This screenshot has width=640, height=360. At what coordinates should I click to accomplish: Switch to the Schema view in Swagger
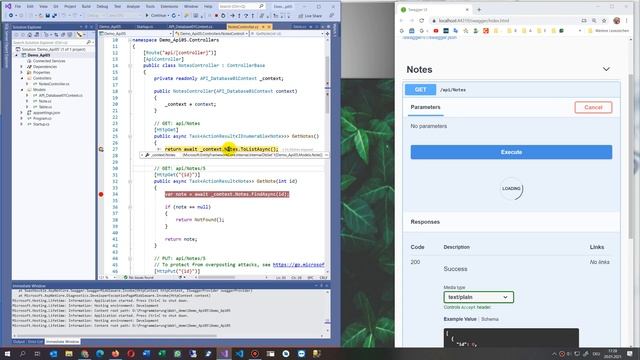coord(490,319)
